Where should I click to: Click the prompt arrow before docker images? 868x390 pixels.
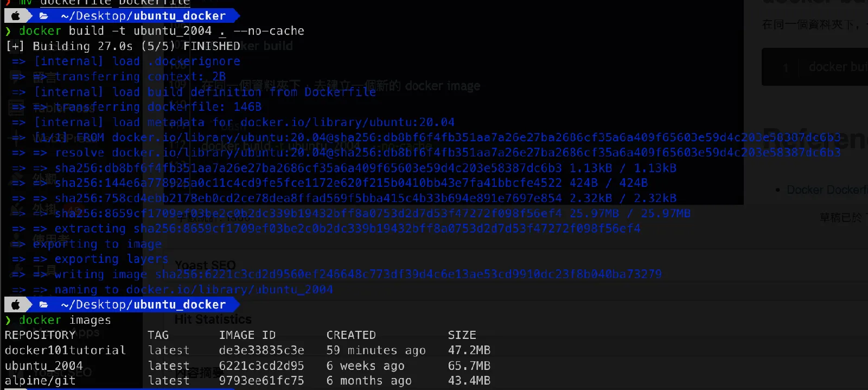(8, 320)
